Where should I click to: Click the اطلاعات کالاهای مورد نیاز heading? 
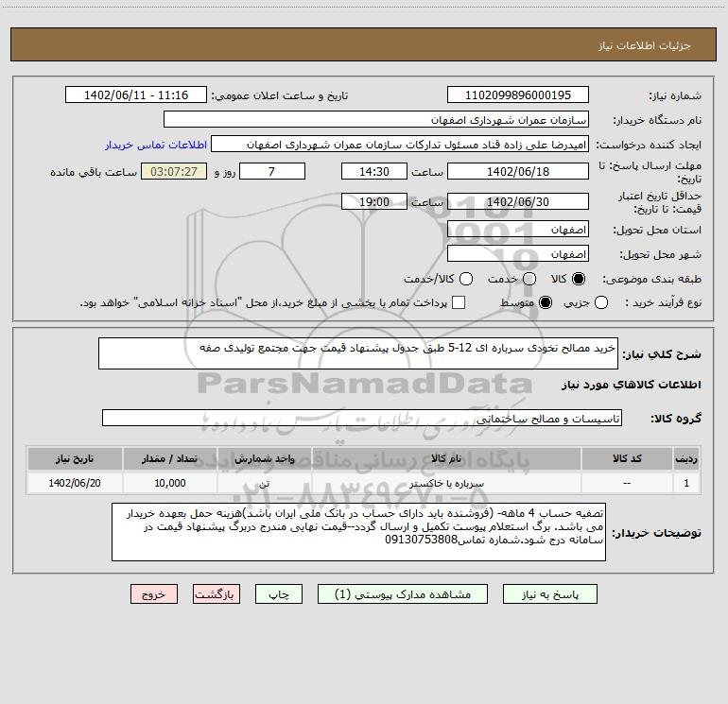pyautogui.click(x=632, y=385)
